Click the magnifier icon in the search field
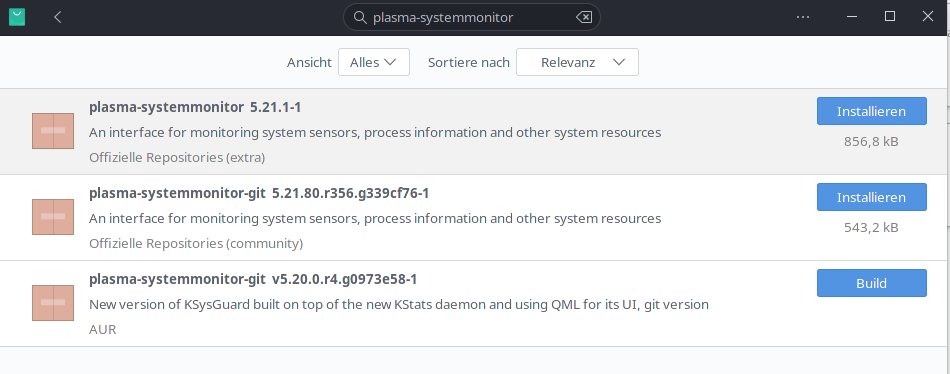 click(360, 18)
